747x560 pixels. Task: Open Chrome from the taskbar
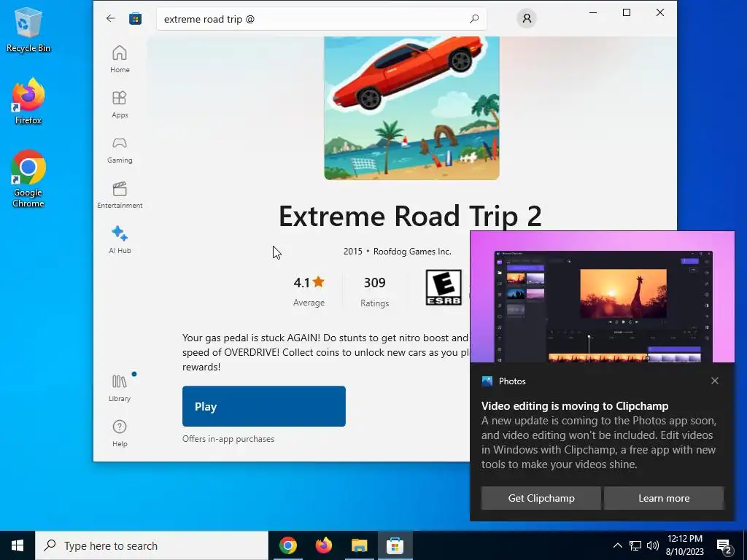click(287, 545)
